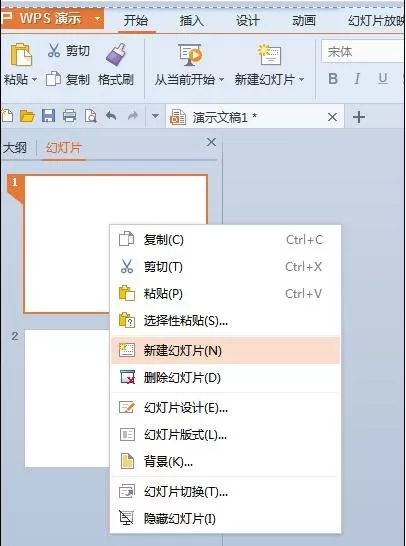
Task: Start slideshow from current slide icon
Action: (190, 55)
